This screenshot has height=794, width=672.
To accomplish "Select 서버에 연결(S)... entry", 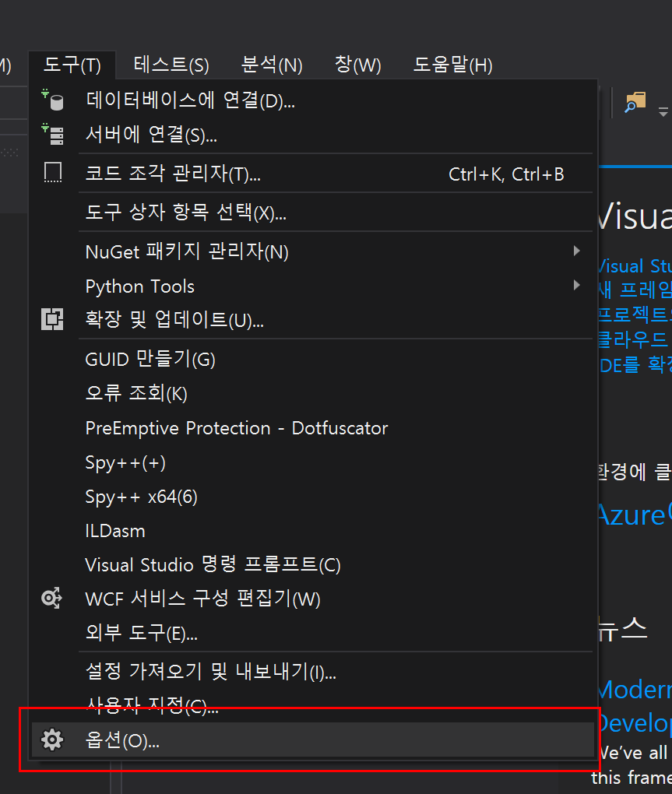I will tap(312, 135).
